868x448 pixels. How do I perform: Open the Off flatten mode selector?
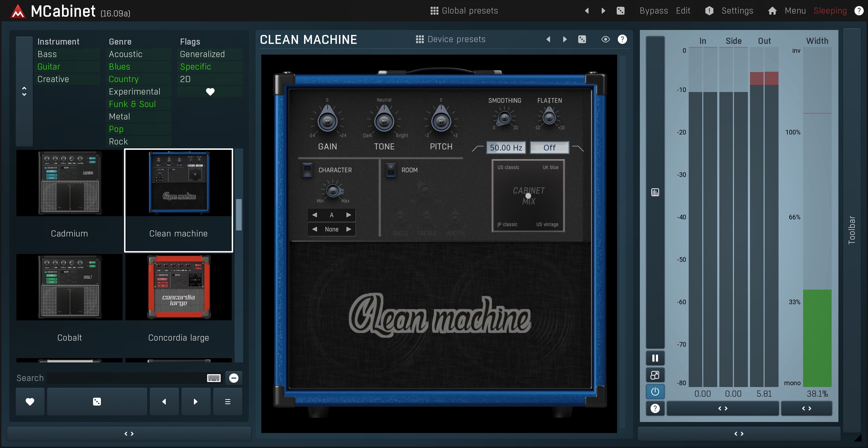pyautogui.click(x=549, y=148)
